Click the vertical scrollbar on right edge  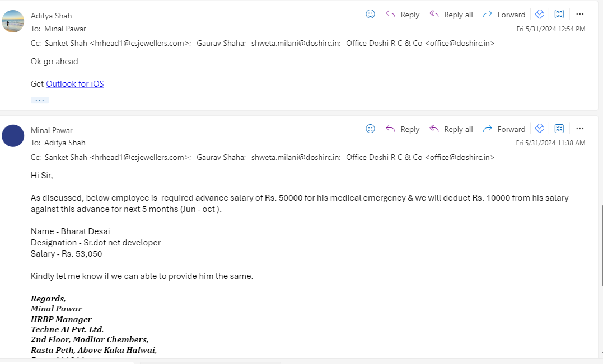pyautogui.click(x=602, y=245)
